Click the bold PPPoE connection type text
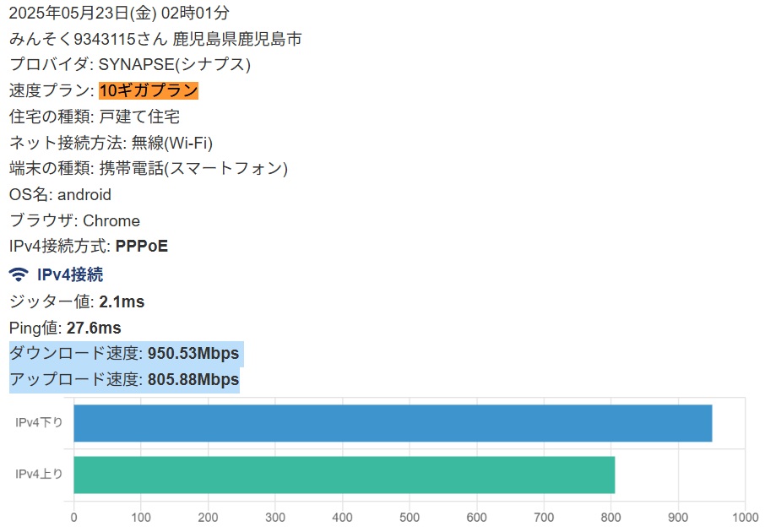Viewport: 765px width, 532px height. [x=142, y=246]
